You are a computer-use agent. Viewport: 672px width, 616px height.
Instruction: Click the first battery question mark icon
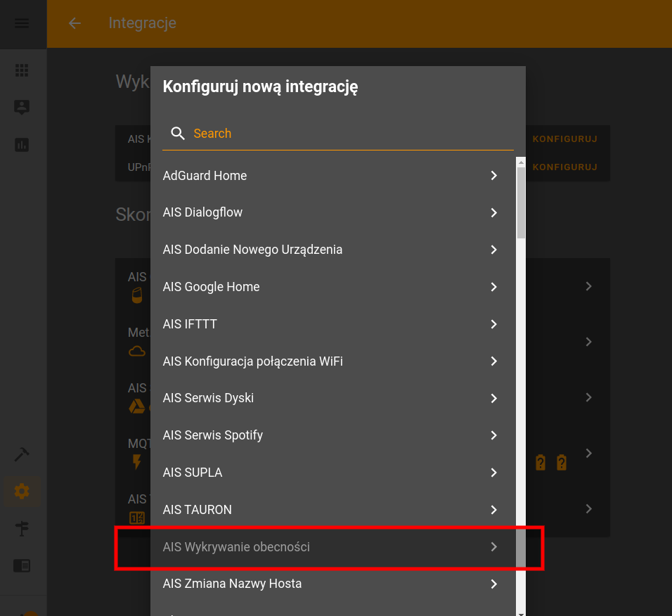pos(541,463)
